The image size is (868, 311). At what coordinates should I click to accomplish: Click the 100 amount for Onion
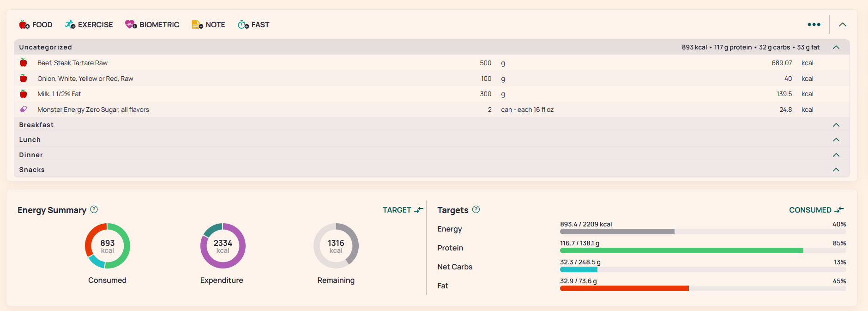click(486, 79)
